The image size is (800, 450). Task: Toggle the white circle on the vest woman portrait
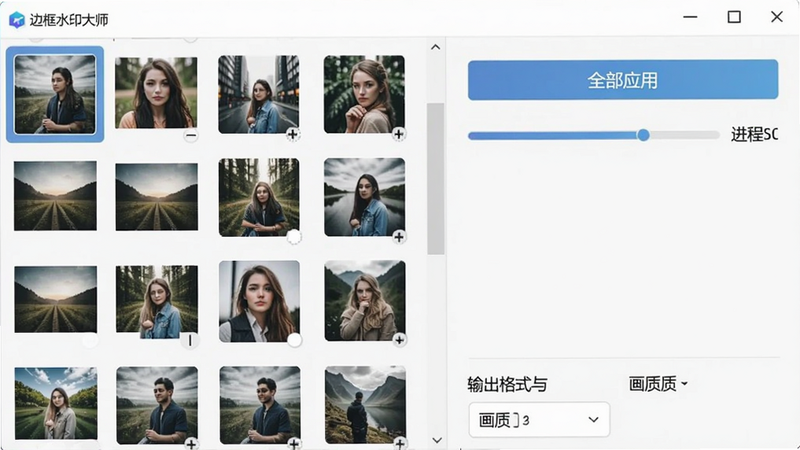[x=294, y=340]
